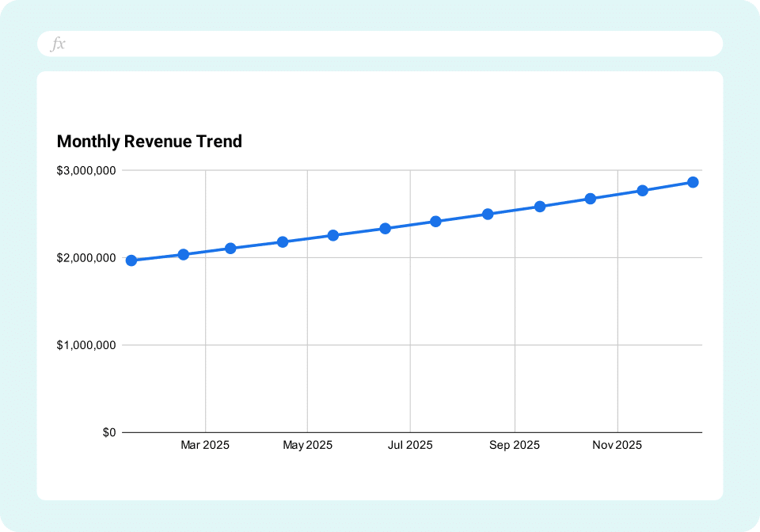The image size is (760, 532).
Task: Click the Nov 2025 axis label
Action: pos(617,445)
